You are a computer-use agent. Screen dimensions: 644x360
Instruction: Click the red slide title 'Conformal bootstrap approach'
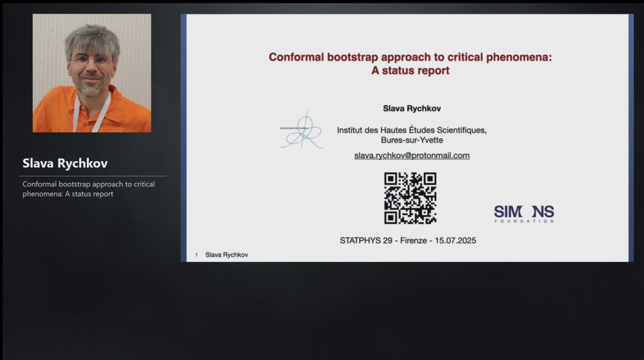coord(410,57)
